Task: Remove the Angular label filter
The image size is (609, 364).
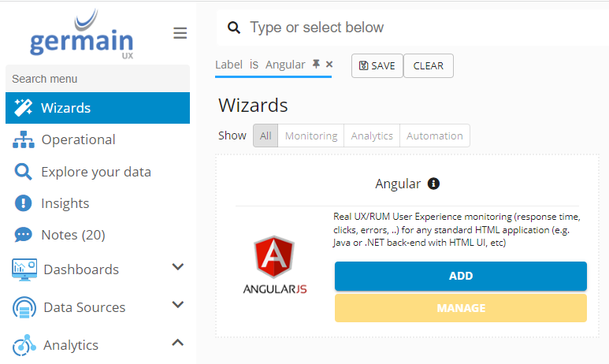Action: click(x=329, y=65)
